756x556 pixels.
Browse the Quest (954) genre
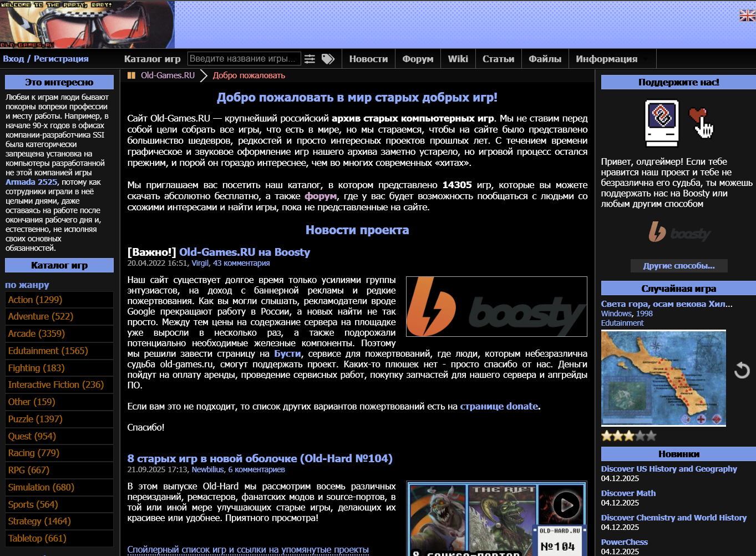pyautogui.click(x=59, y=436)
